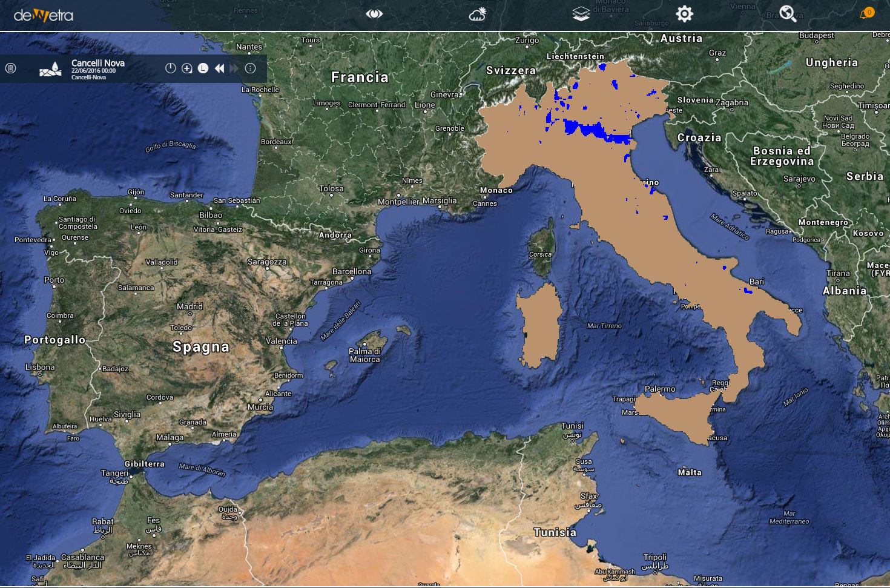
Task: Click the Saragozza city label
Action: click(267, 262)
